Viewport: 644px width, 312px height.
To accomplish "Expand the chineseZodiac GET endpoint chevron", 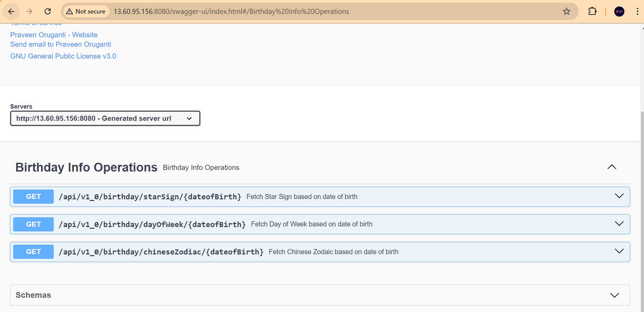I will (619, 251).
